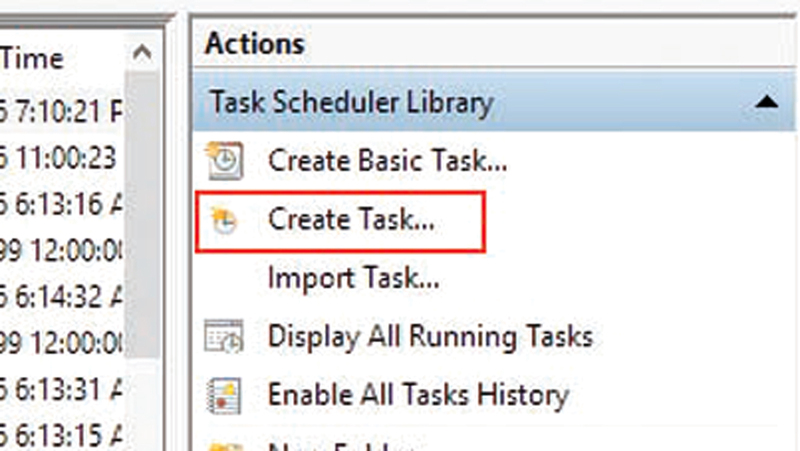Collapse Task Scheduler Library using the arrow
Image resolution: width=800 pixels, height=451 pixels.
pos(767,102)
